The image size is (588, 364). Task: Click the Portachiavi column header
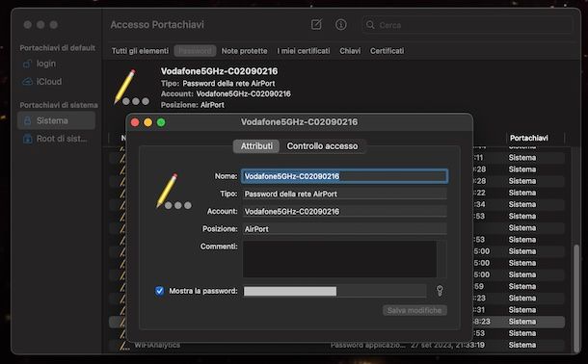coord(529,139)
